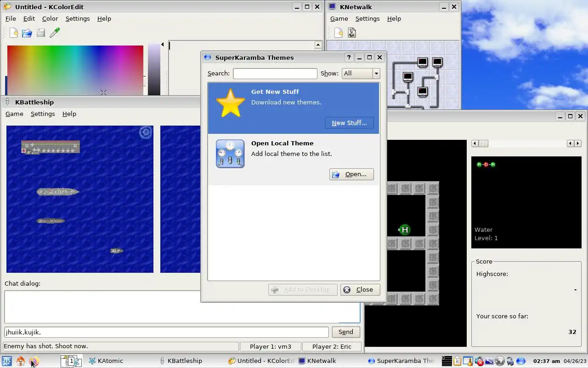This screenshot has height=368, width=588.
Task: Click the right speed arrow in KAtomic
Action: [x=578, y=144]
